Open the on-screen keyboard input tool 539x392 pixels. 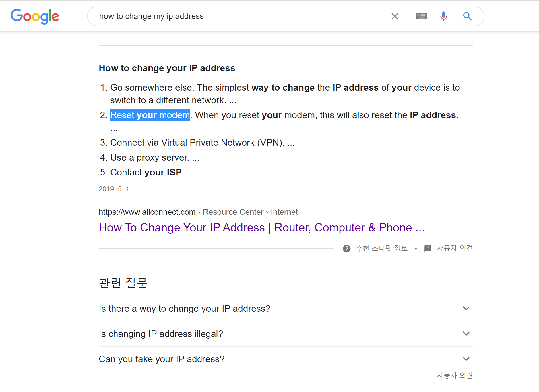click(x=422, y=16)
